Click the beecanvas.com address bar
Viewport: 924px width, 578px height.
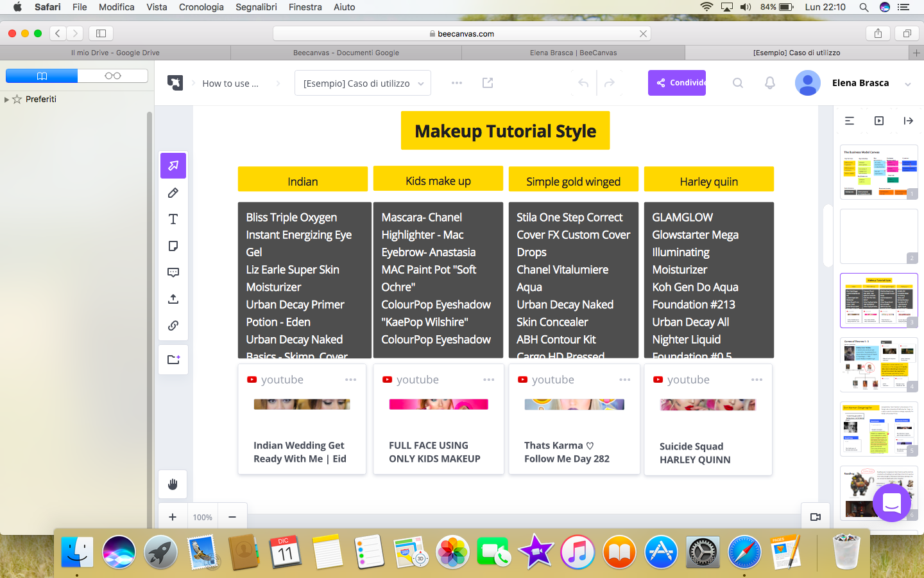[x=462, y=33]
